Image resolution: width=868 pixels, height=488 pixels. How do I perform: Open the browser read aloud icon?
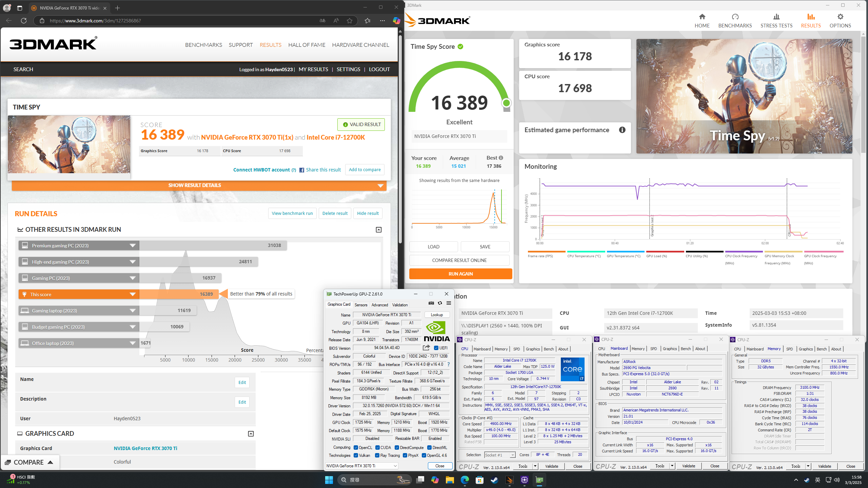[336, 21]
